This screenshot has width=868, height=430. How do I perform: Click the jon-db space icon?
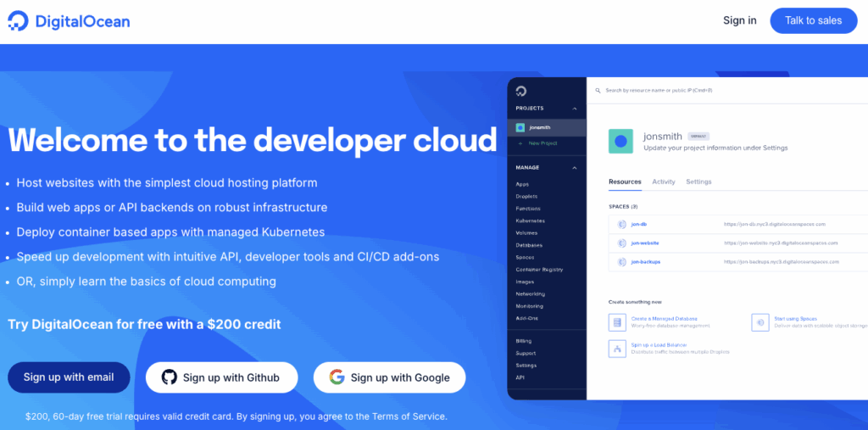[x=621, y=225]
